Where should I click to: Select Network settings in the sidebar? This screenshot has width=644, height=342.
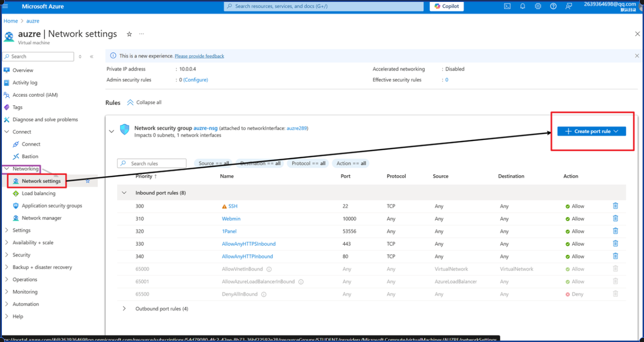pos(41,181)
